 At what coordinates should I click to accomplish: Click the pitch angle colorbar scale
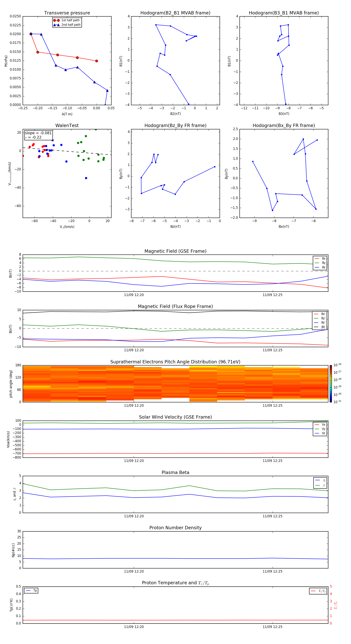(x=331, y=383)
